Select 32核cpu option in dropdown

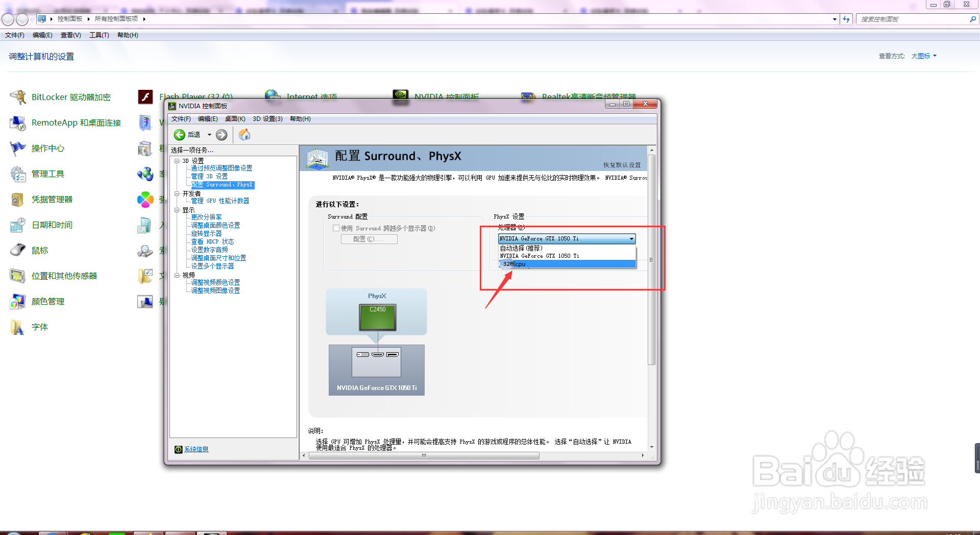(567, 264)
